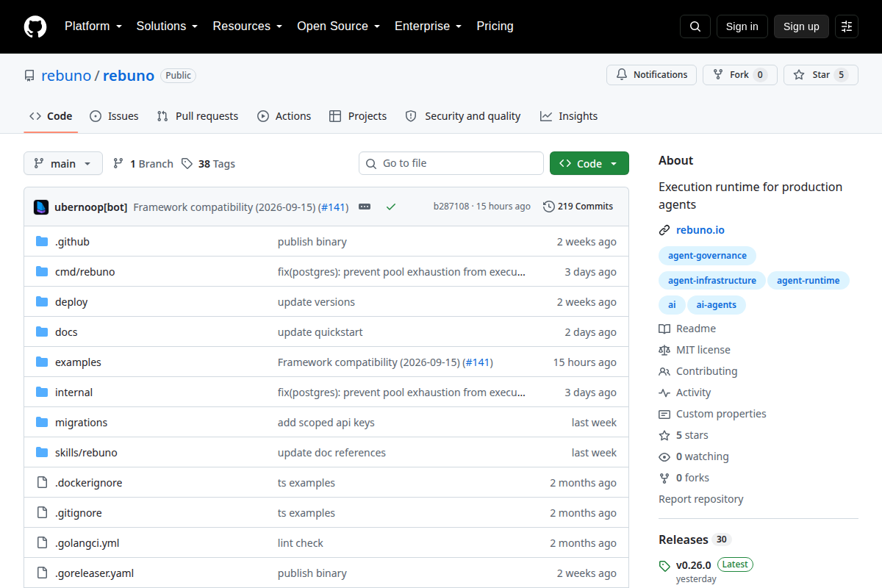The height and width of the screenshot is (588, 882).
Task: Open commit hash b287108
Action: pos(451,207)
